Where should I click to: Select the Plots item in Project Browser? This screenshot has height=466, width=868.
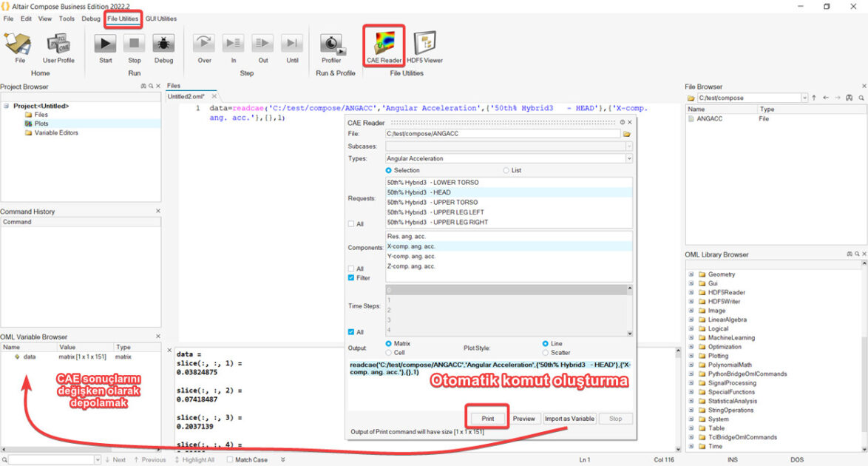coord(41,124)
